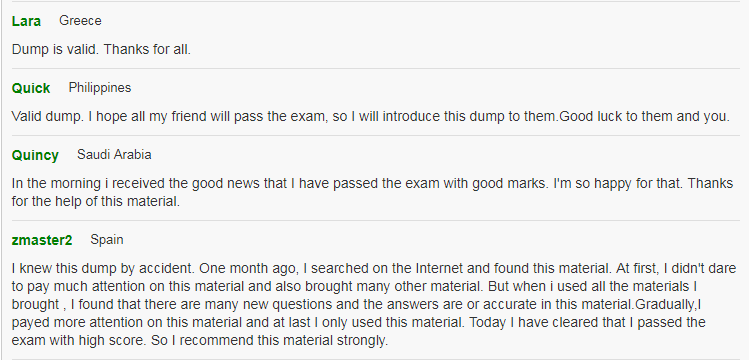Click the line 'In the morning i received'
749x360 pixels.
click(373, 183)
